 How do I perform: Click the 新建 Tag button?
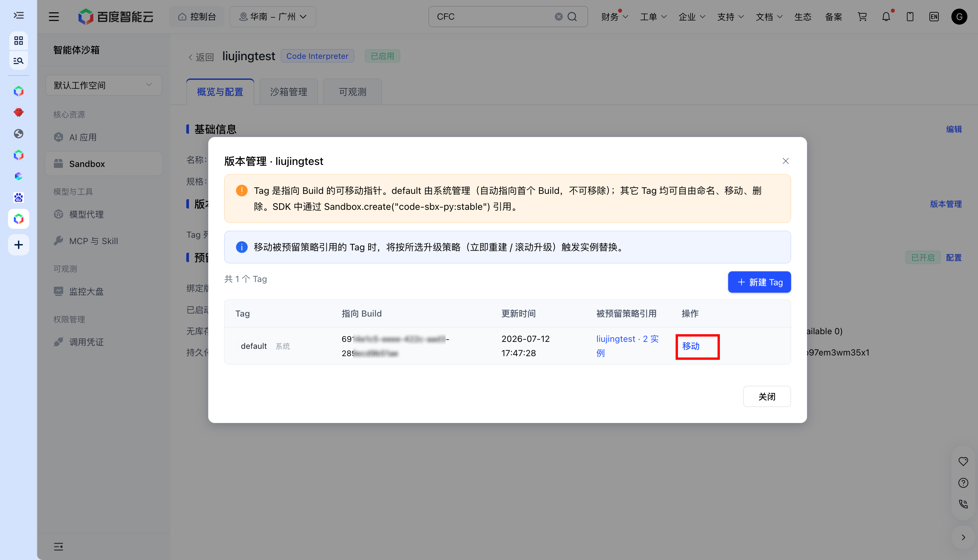(759, 282)
